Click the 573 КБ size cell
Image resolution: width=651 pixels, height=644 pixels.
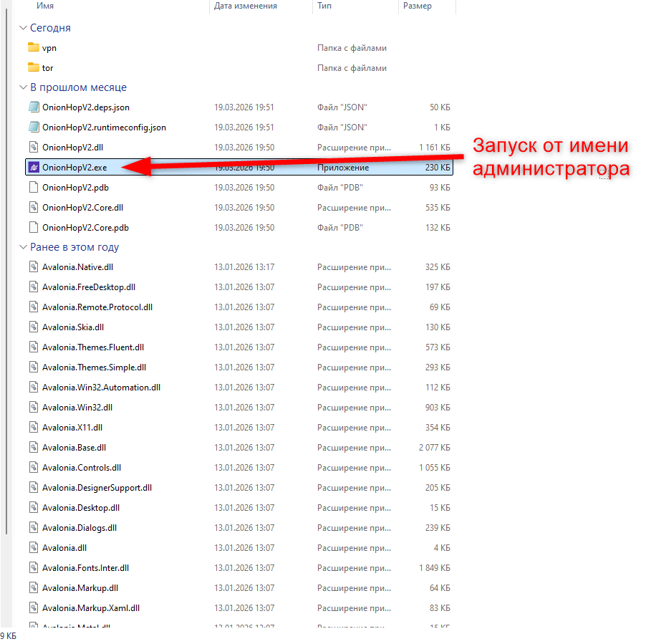pyautogui.click(x=438, y=347)
